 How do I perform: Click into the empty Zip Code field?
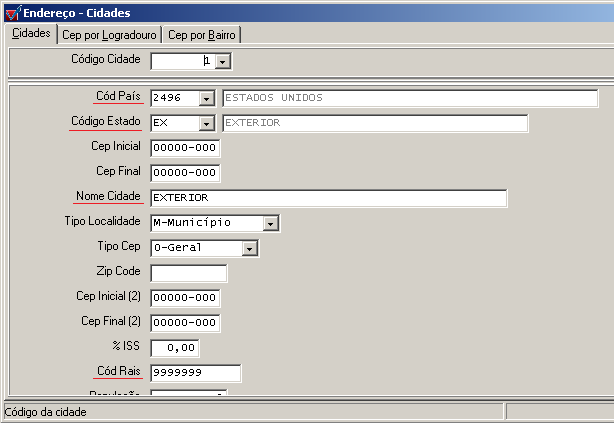(x=188, y=273)
